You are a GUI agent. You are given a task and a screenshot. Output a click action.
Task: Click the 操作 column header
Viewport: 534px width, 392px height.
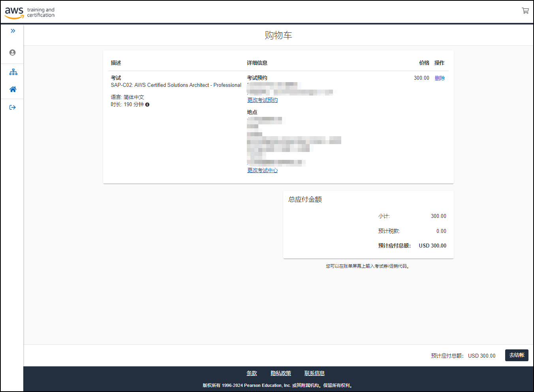(x=439, y=63)
